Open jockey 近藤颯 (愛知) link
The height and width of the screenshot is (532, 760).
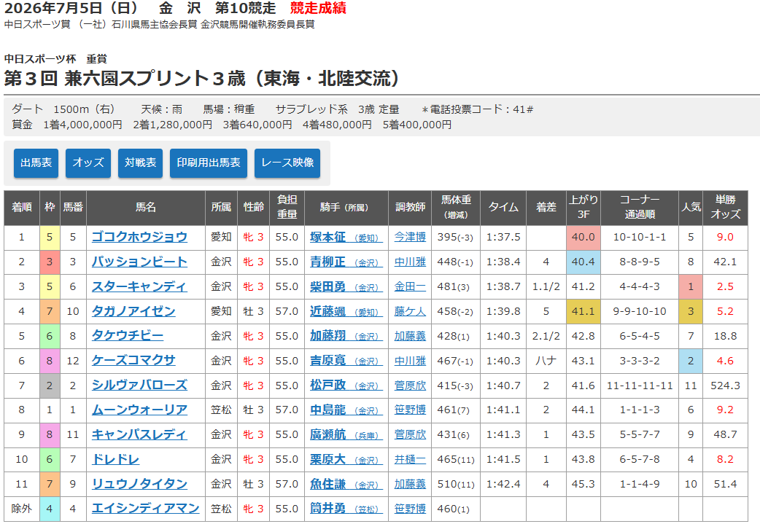(346, 311)
